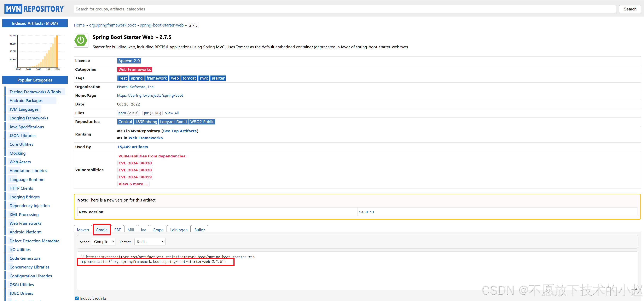
Task: Open the Loeyae repository badge
Action: [x=166, y=122]
